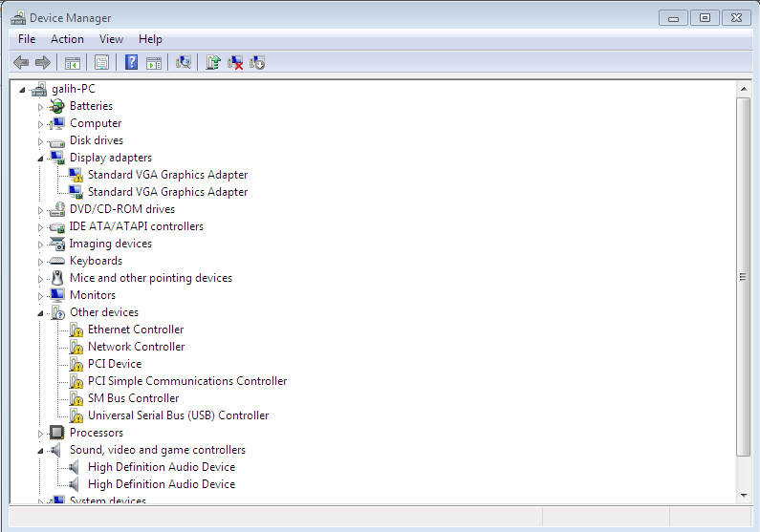Expand the Monitors node

(x=40, y=296)
